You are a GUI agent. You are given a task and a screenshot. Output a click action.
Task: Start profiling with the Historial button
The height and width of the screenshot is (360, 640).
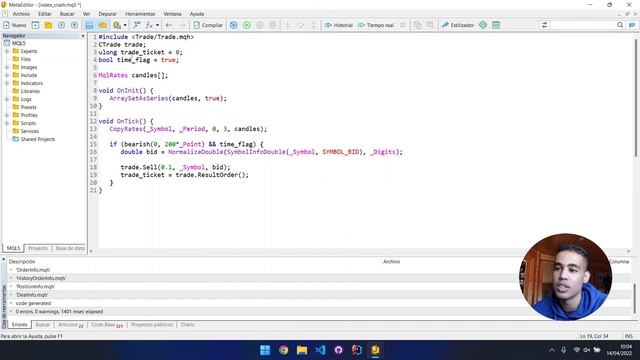point(338,25)
